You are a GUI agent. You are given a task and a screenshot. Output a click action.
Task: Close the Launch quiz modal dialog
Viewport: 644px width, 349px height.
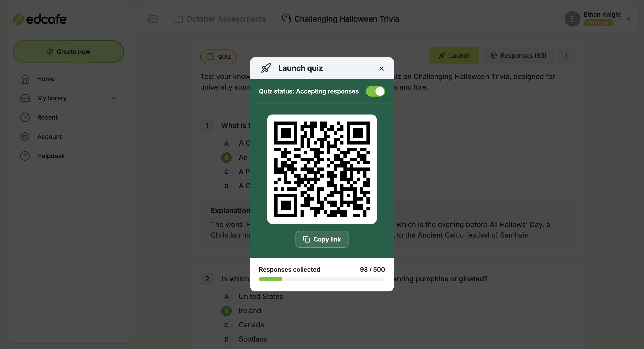point(381,68)
